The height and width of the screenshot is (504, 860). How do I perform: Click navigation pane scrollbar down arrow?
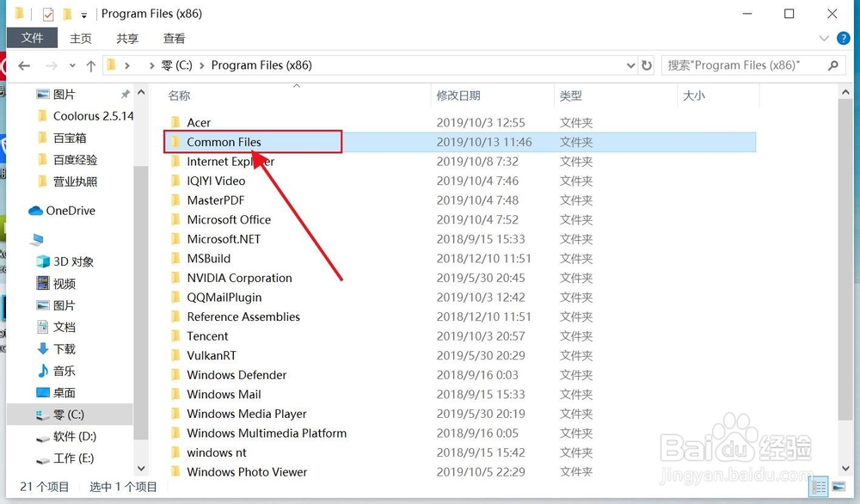pos(141,469)
